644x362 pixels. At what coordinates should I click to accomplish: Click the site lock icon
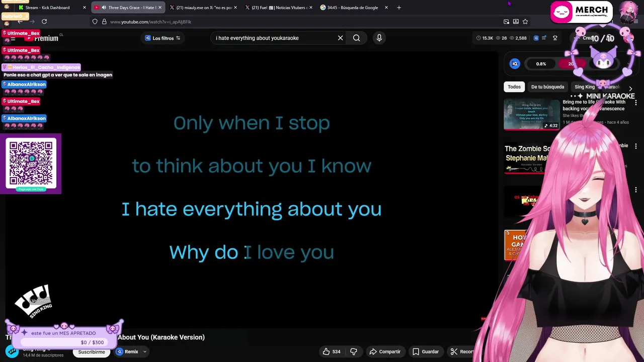(104, 22)
